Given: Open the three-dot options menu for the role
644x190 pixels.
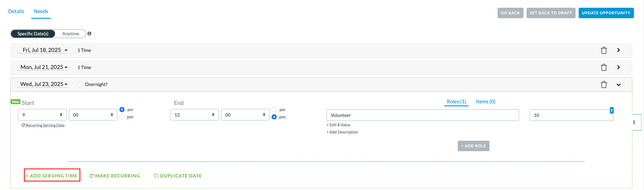Looking at the screenshot, I should point(634,122).
